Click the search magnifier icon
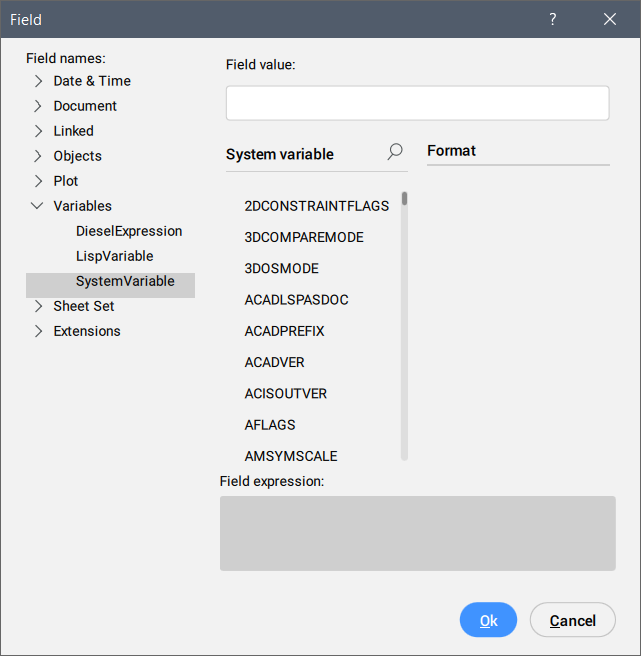This screenshot has width=641, height=656. pyautogui.click(x=395, y=152)
